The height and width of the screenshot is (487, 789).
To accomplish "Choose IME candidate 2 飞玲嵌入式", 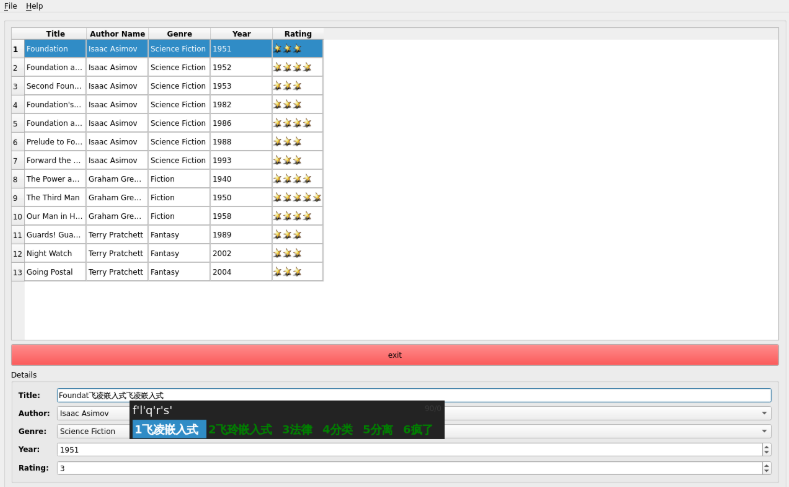I will (241, 429).
